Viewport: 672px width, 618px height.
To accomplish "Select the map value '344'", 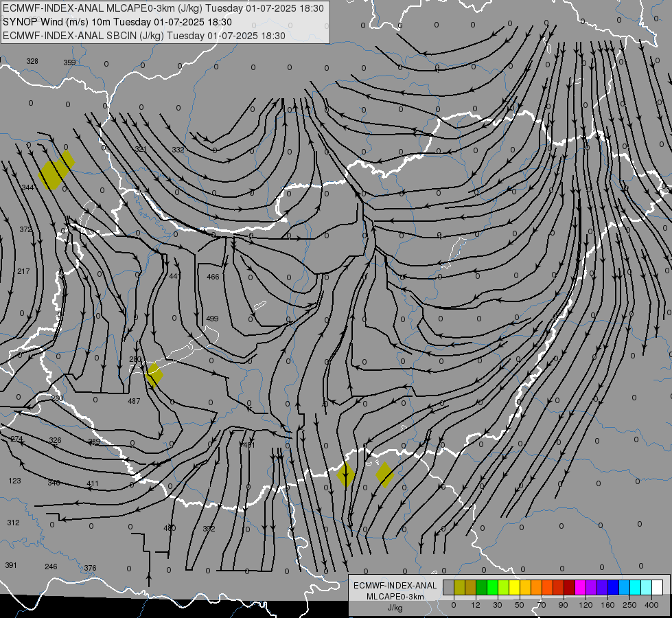I will pyautogui.click(x=27, y=187).
